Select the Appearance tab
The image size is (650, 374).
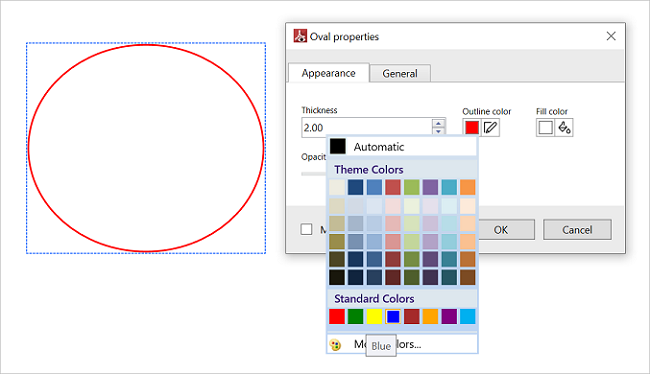tap(328, 73)
